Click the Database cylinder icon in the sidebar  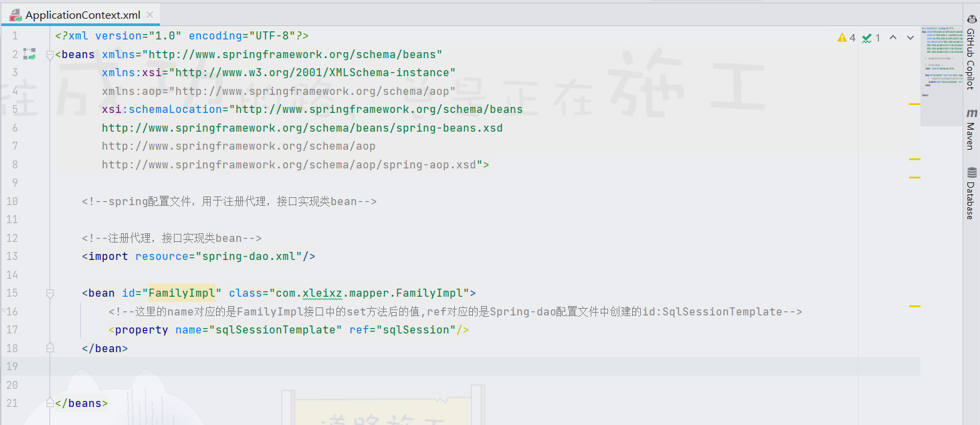coord(971,172)
